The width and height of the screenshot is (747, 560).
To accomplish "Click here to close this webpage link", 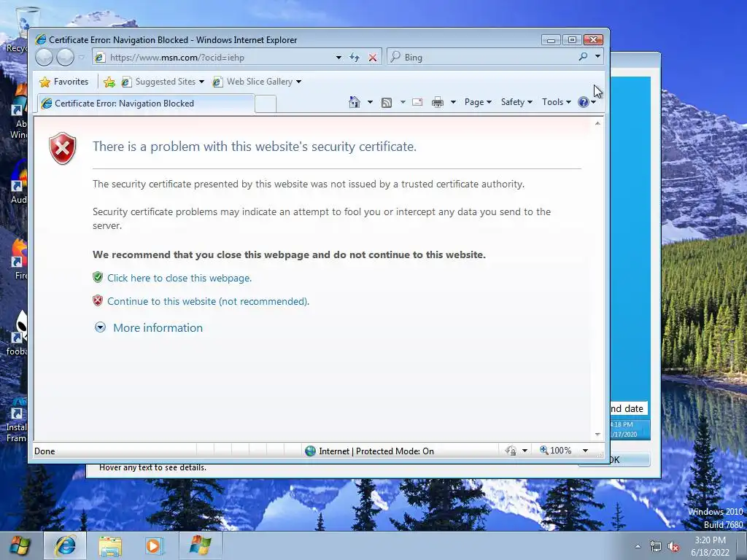I will 179,278.
